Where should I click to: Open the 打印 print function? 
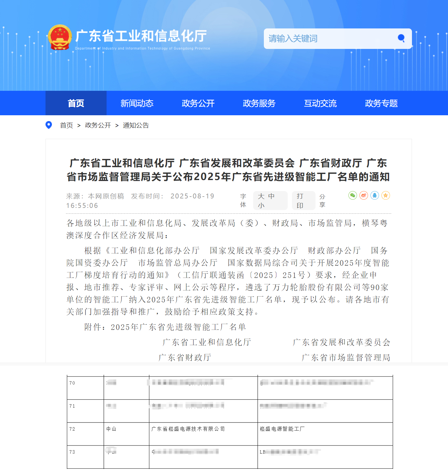pos(303,200)
